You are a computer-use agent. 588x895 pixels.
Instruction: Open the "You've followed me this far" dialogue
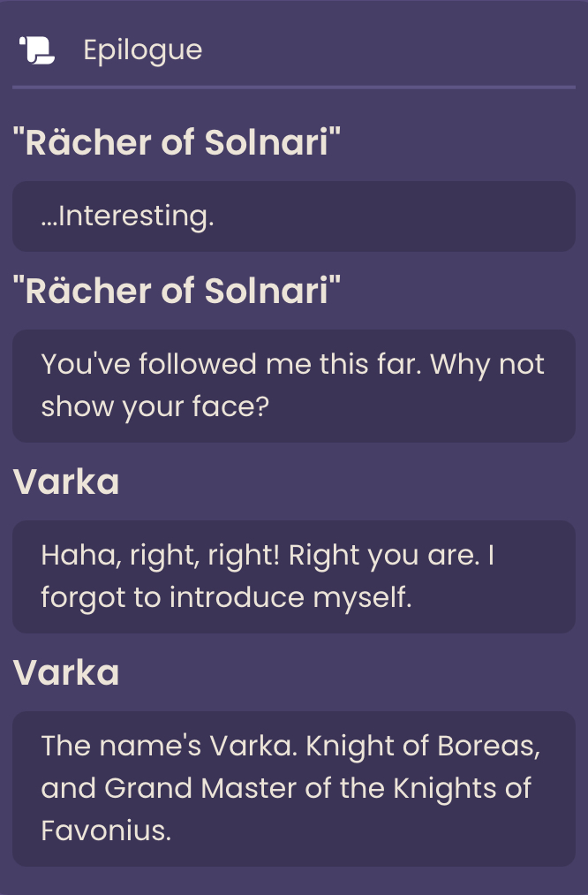click(x=294, y=386)
